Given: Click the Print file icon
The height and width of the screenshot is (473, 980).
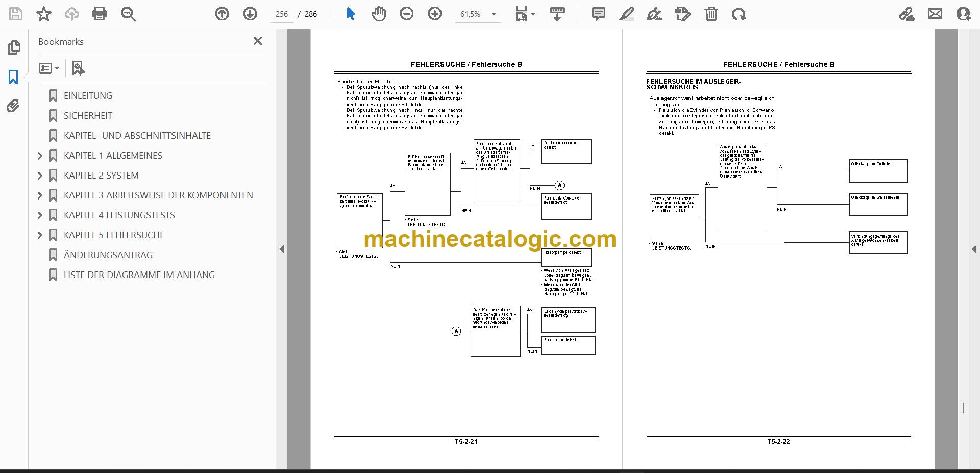Looking at the screenshot, I should coord(100,14).
